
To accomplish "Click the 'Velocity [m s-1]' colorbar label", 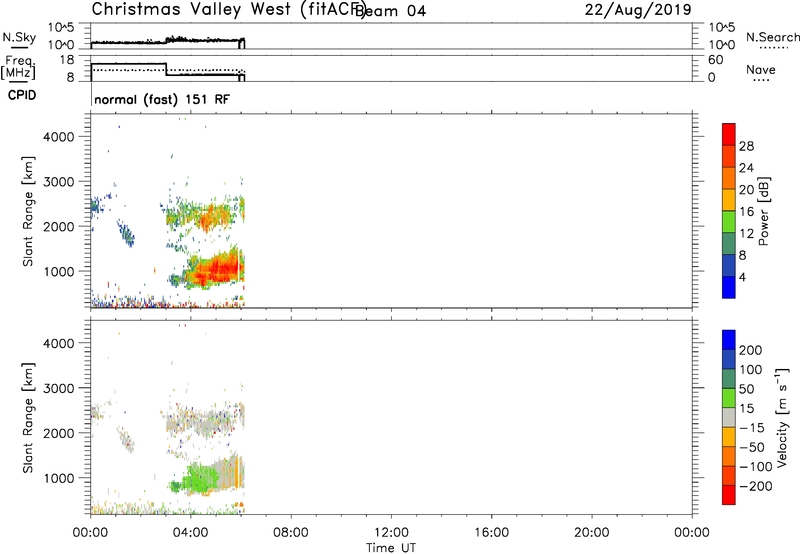I will coord(781,417).
